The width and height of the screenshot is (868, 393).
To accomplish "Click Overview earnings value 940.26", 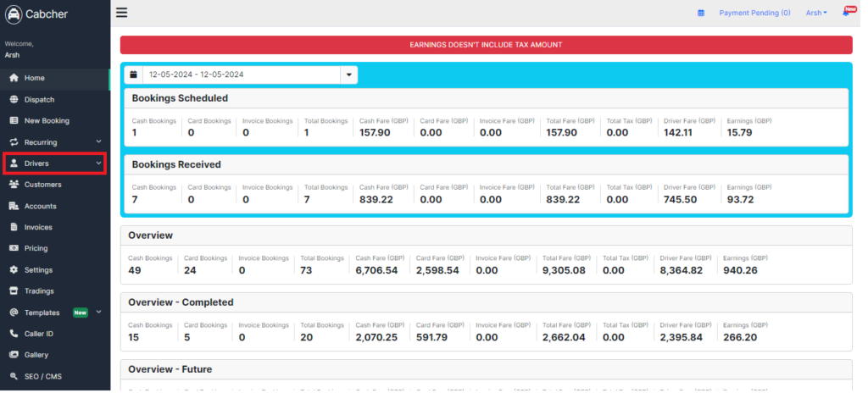I will point(740,270).
